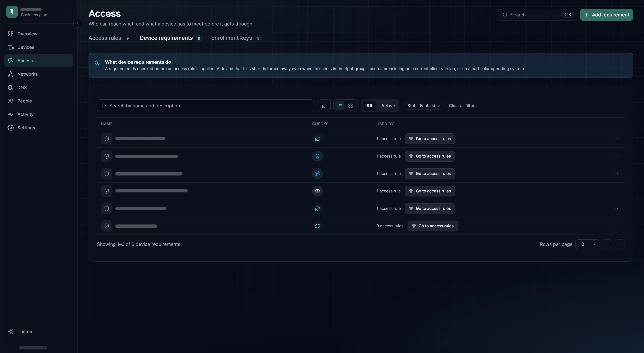
Task: Filter to Active requirements only
Action: (388, 106)
